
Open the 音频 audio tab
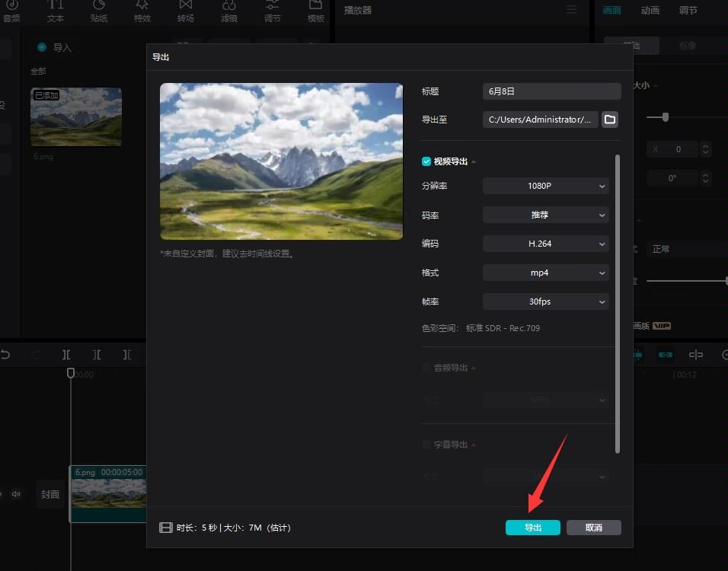pyautogui.click(x=11, y=11)
